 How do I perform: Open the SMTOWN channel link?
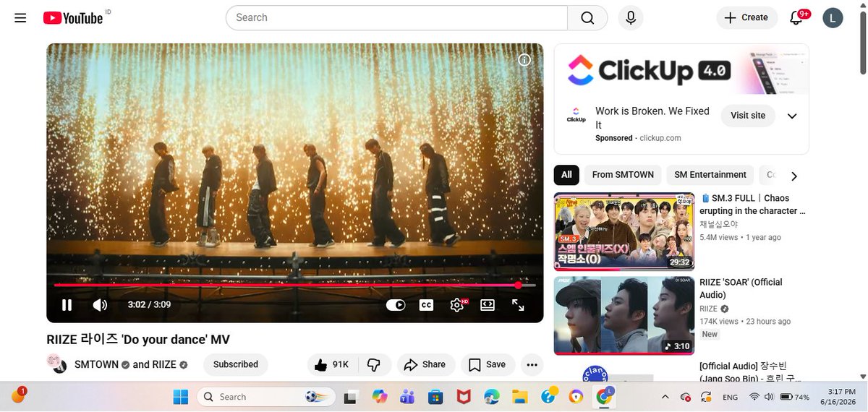tap(96, 364)
